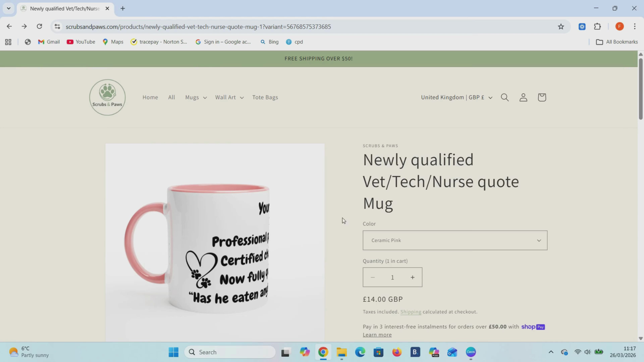Increase the quantity with plus button
644x362 pixels.
click(413, 277)
